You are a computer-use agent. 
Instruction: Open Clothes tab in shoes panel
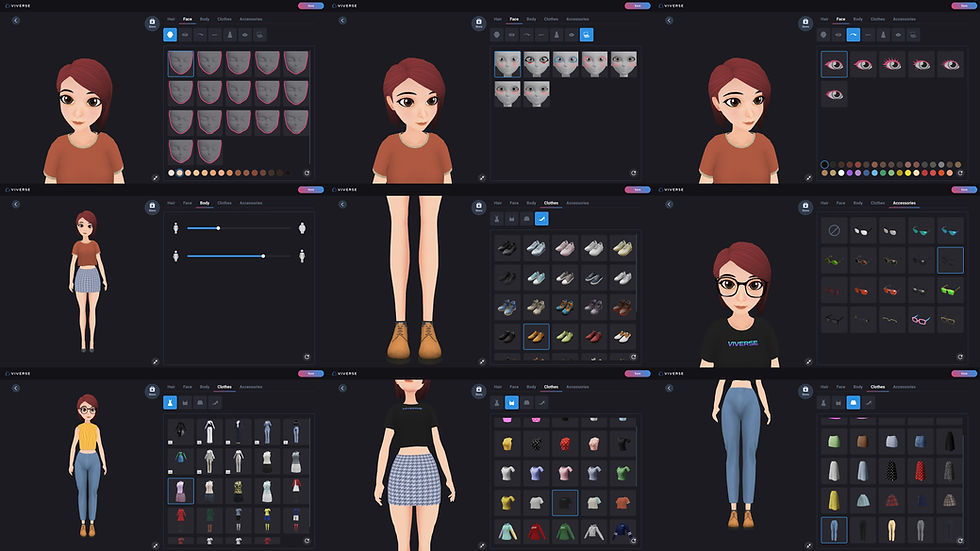point(551,203)
